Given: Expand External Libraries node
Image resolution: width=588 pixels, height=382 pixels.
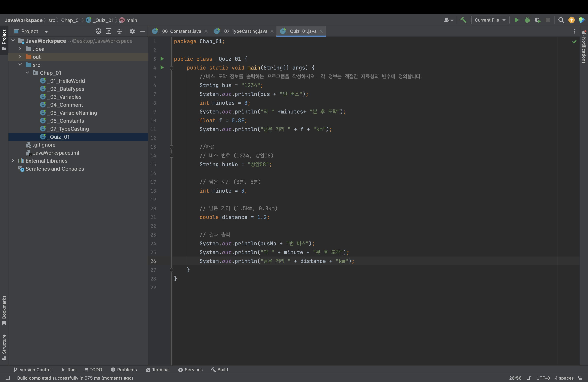Looking at the screenshot, I should click(x=13, y=161).
